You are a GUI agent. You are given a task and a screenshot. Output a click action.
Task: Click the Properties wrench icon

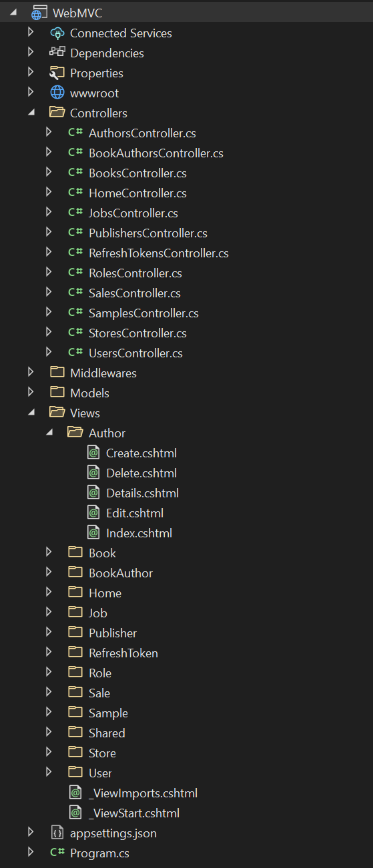[x=57, y=73]
